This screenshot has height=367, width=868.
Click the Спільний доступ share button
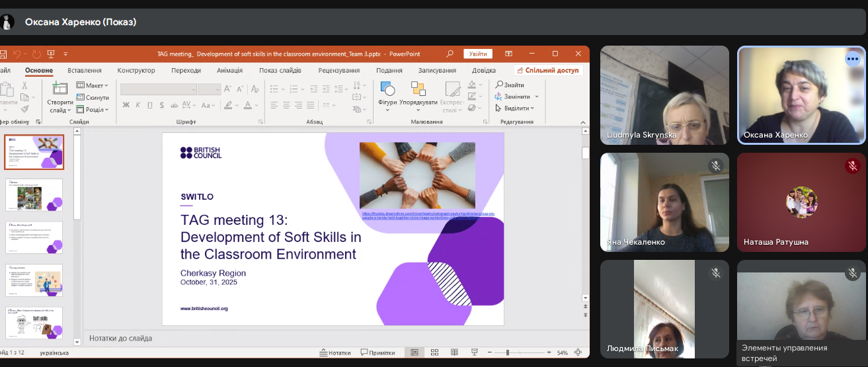tap(548, 71)
